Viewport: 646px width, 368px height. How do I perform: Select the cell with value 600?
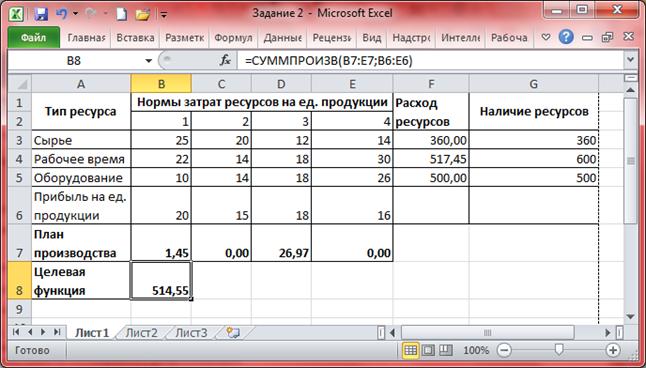click(534, 159)
